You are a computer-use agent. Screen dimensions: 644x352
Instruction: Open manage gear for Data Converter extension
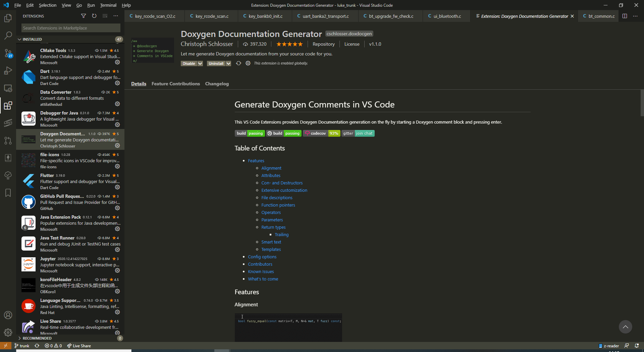click(117, 104)
